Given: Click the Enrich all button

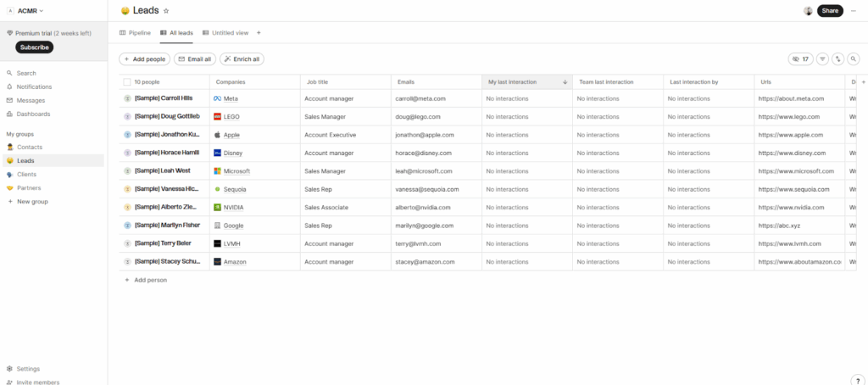Looking at the screenshot, I should pyautogui.click(x=242, y=59).
